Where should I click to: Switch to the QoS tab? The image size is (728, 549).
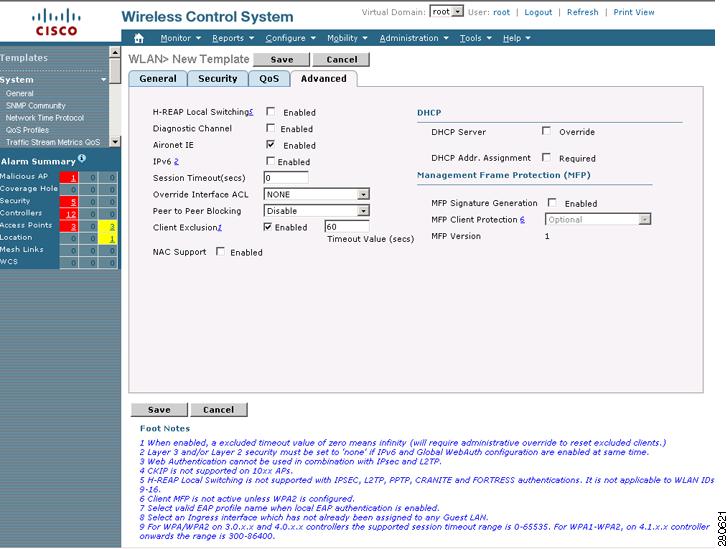(x=269, y=78)
